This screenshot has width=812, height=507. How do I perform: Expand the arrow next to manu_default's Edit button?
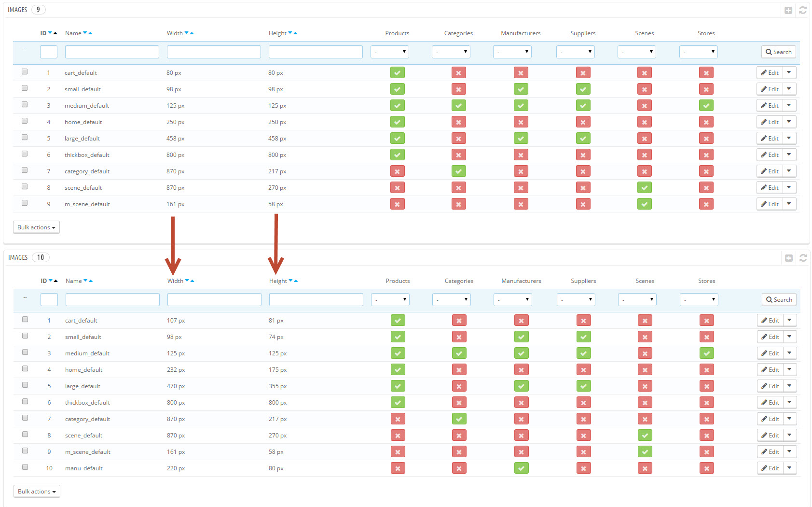pyautogui.click(x=789, y=468)
